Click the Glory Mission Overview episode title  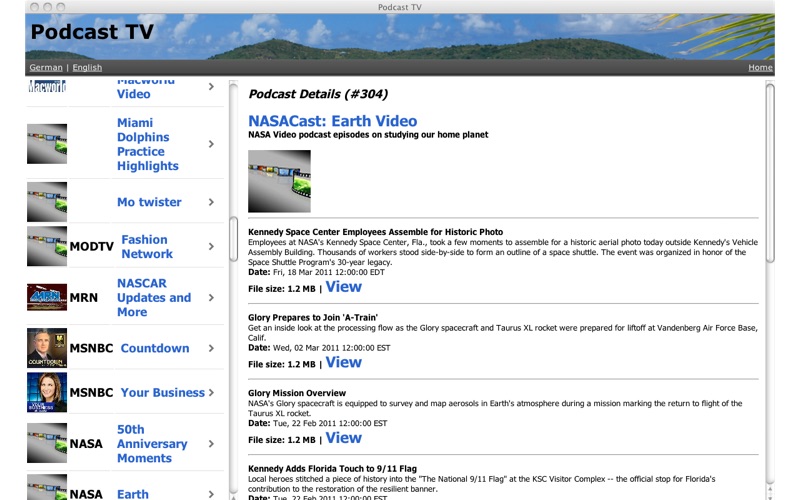pos(297,393)
